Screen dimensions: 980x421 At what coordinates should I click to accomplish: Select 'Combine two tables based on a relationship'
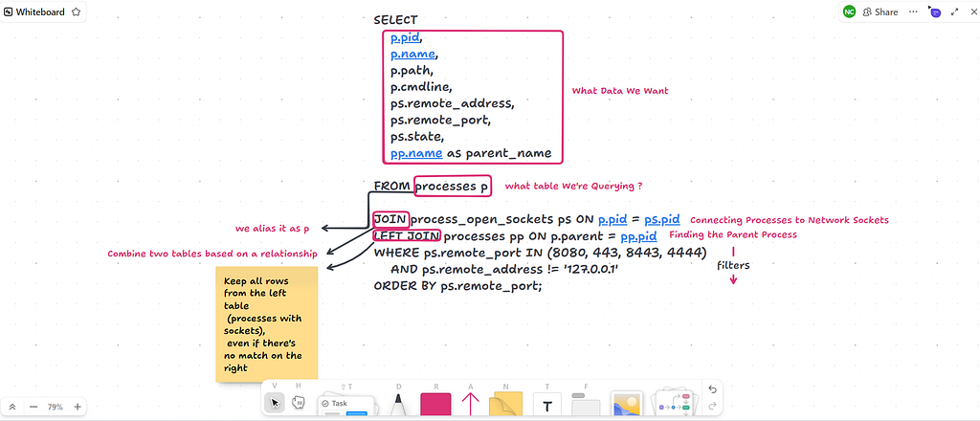click(212, 254)
